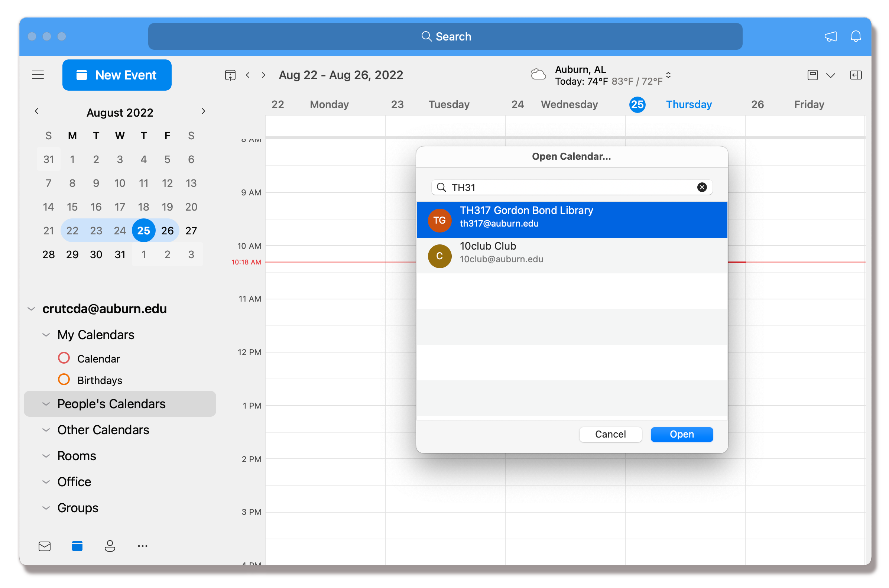Viewport: 889px width, 588px height.
Task: Click the cloud weather icon
Action: tap(538, 75)
